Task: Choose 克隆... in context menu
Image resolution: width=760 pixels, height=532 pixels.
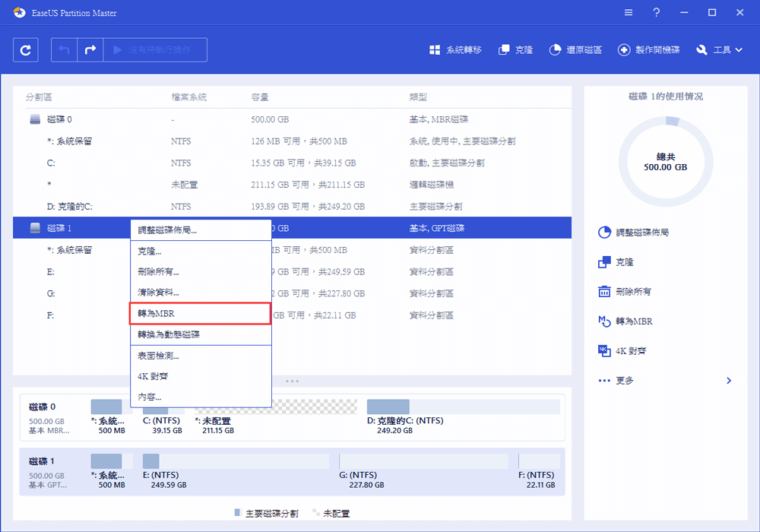Action: point(201,251)
